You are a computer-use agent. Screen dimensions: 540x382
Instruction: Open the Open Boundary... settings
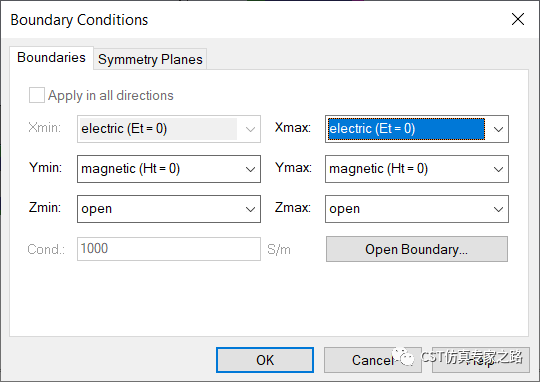(x=417, y=249)
